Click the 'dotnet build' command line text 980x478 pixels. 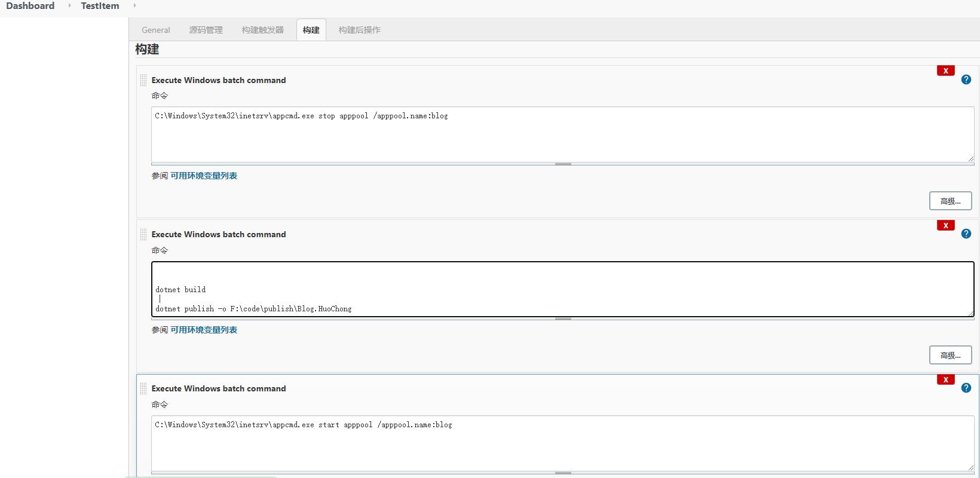(180, 290)
